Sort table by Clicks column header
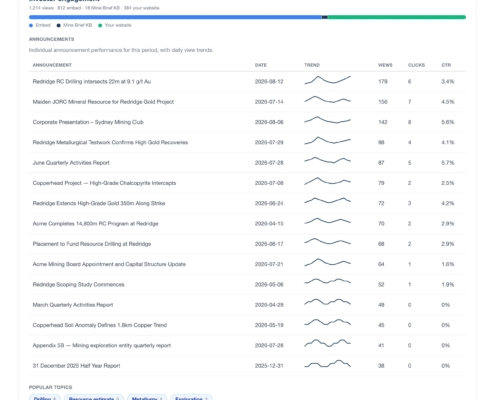Image resolution: width=495 pixels, height=400 pixels. 416,65
